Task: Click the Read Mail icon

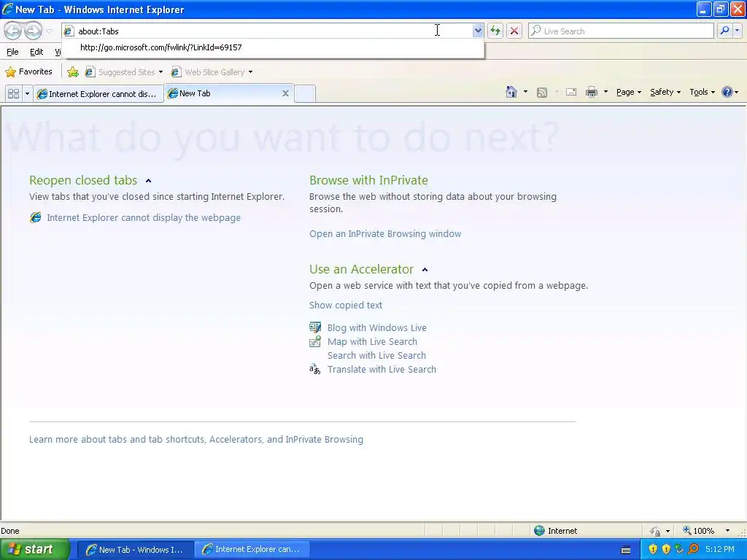Action: click(571, 92)
